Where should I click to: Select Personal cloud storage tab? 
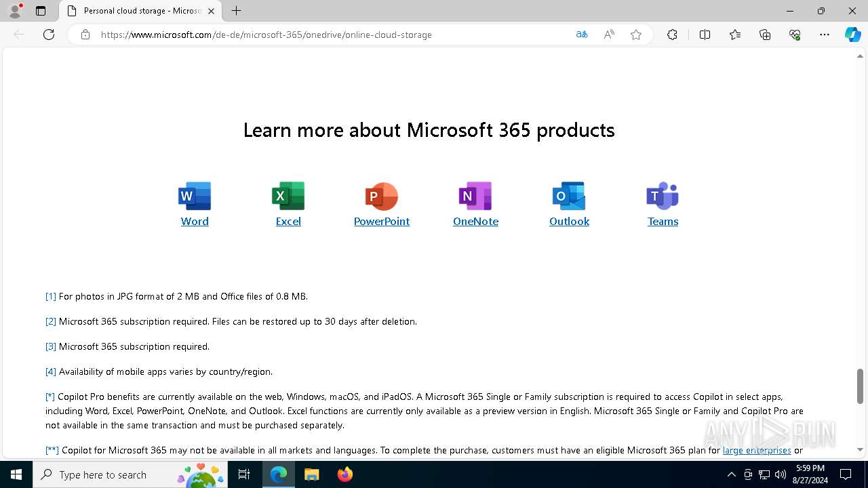click(x=140, y=11)
